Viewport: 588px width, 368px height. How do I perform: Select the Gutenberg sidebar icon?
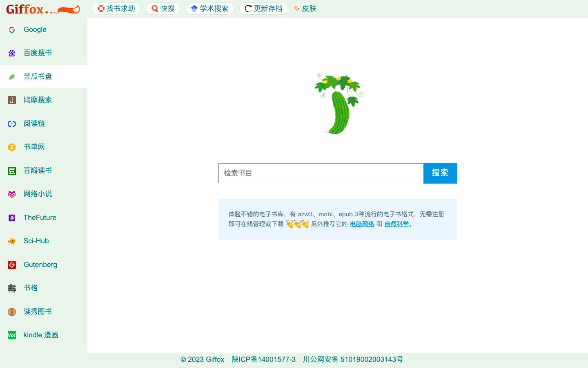tap(11, 265)
